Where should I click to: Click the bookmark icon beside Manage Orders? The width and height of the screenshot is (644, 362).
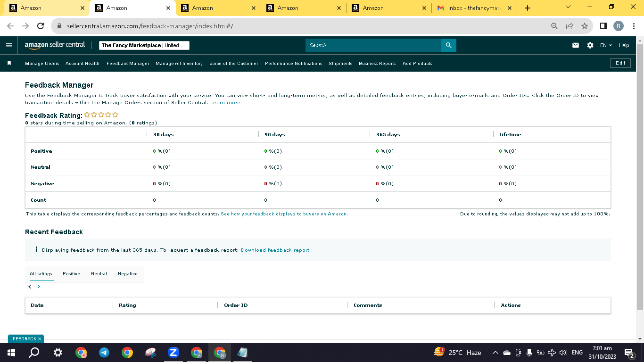tap(9, 63)
